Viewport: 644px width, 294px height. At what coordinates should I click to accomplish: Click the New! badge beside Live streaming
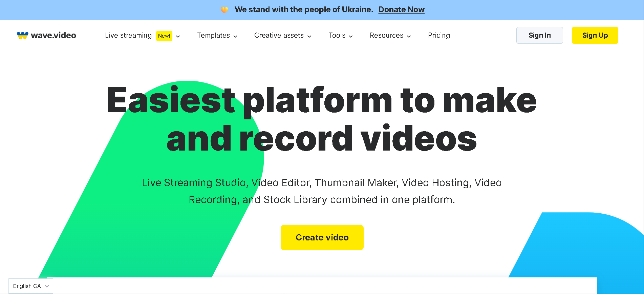pyautogui.click(x=164, y=36)
